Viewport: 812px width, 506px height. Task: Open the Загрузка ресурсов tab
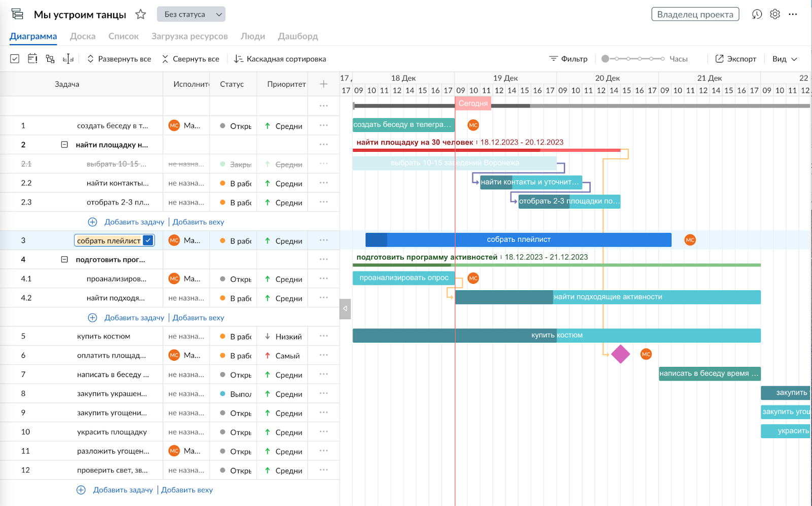pos(189,36)
